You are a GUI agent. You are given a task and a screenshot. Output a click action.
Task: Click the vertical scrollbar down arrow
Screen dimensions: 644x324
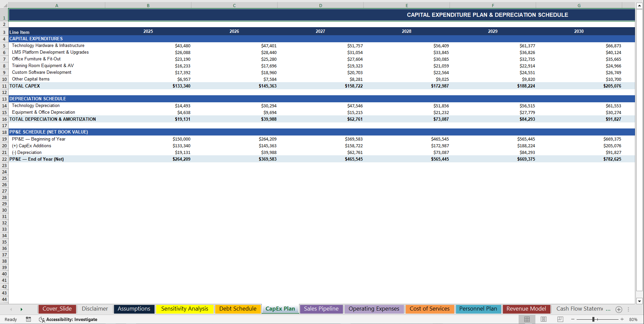(x=640, y=301)
